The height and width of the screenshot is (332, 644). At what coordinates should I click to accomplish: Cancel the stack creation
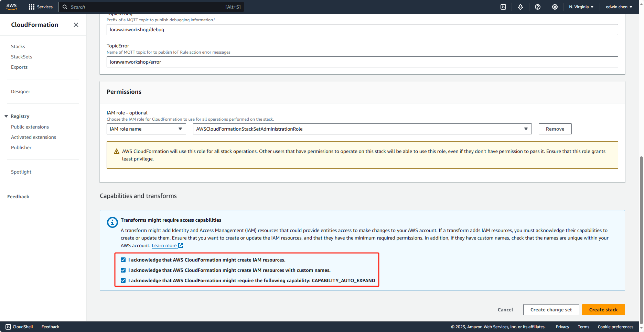pyautogui.click(x=505, y=310)
